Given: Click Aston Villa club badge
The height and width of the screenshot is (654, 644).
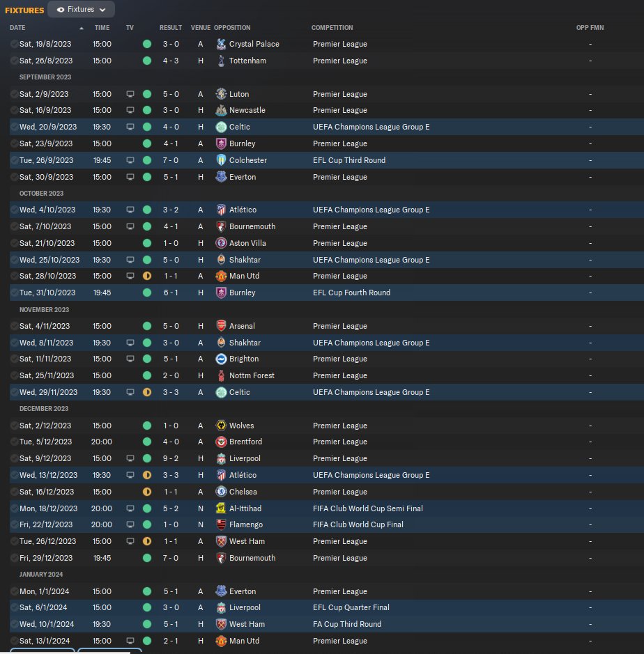Looking at the screenshot, I should (221, 243).
